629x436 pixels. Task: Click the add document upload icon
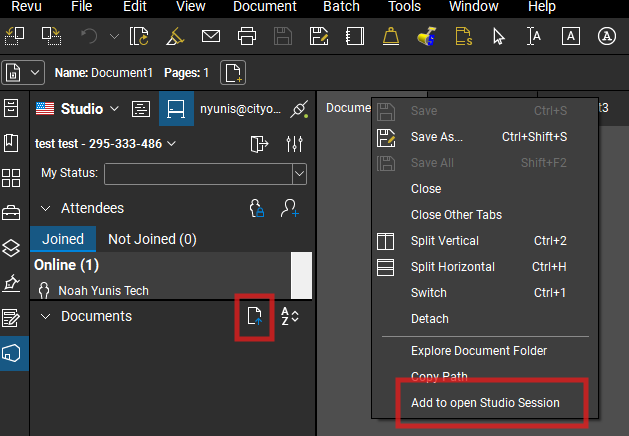[x=254, y=316]
